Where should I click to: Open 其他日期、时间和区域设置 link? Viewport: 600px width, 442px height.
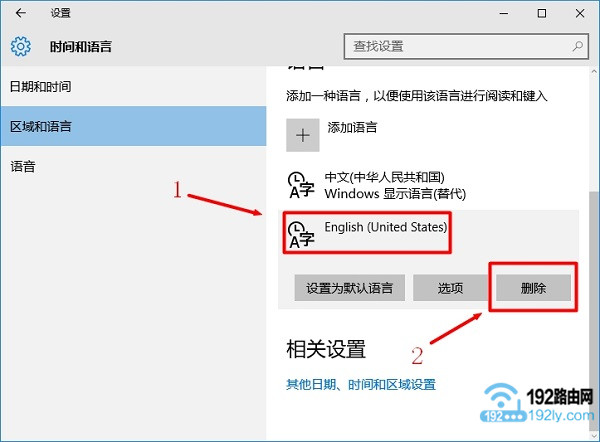point(361,385)
